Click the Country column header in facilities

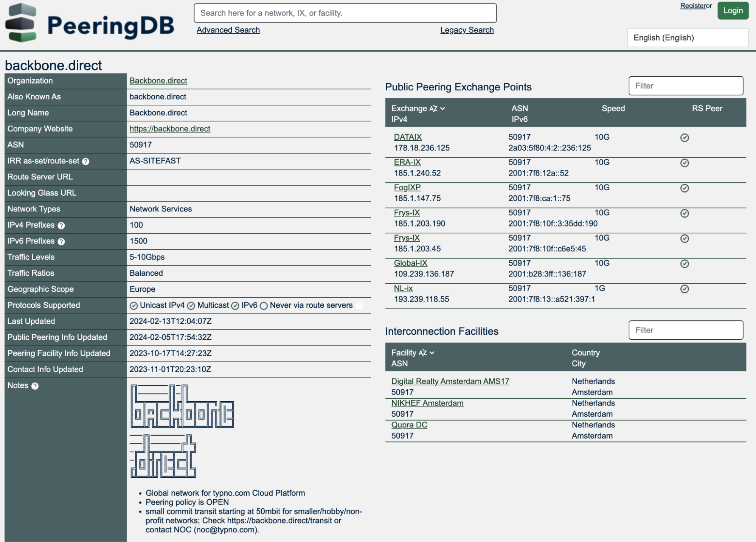585,353
